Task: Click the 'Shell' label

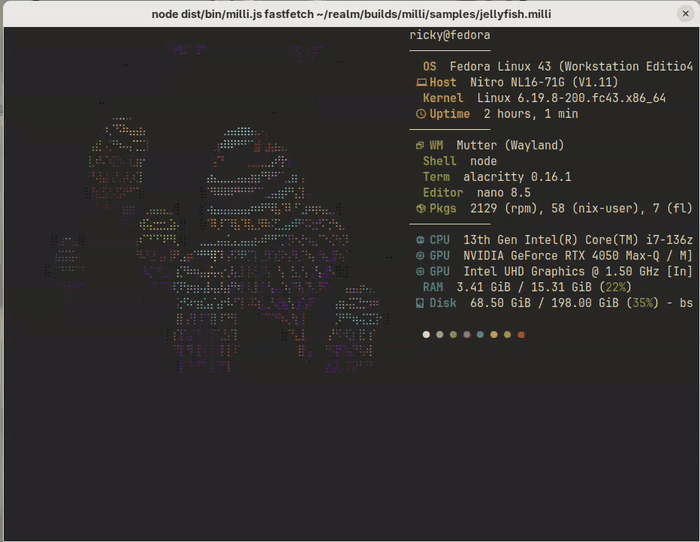Action: click(439, 161)
